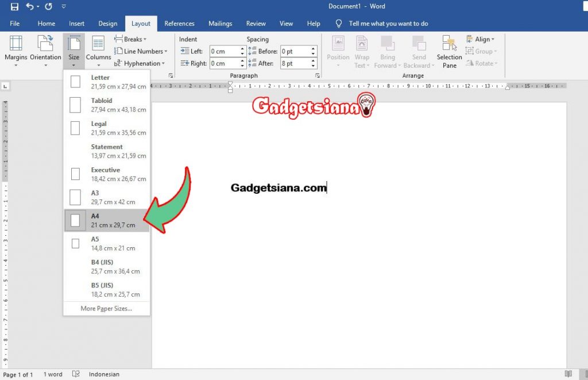Choose Letter paper size
This screenshot has width=588, height=380.
pos(107,82)
